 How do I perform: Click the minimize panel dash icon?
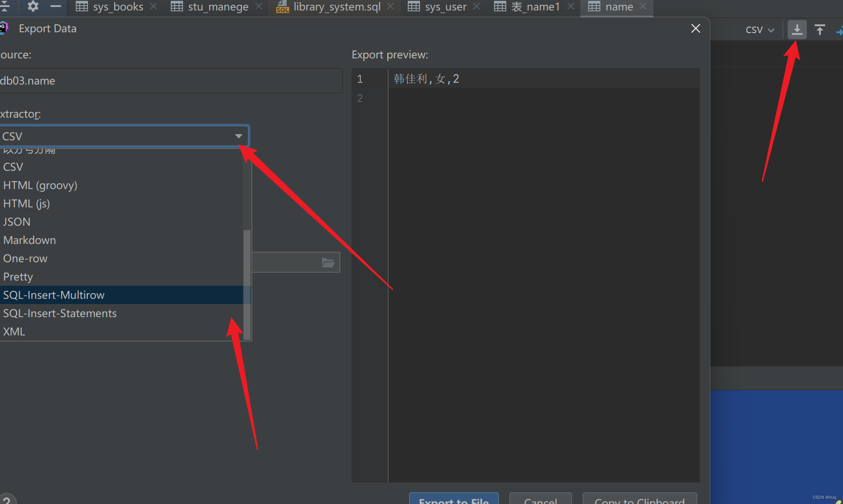56,6
